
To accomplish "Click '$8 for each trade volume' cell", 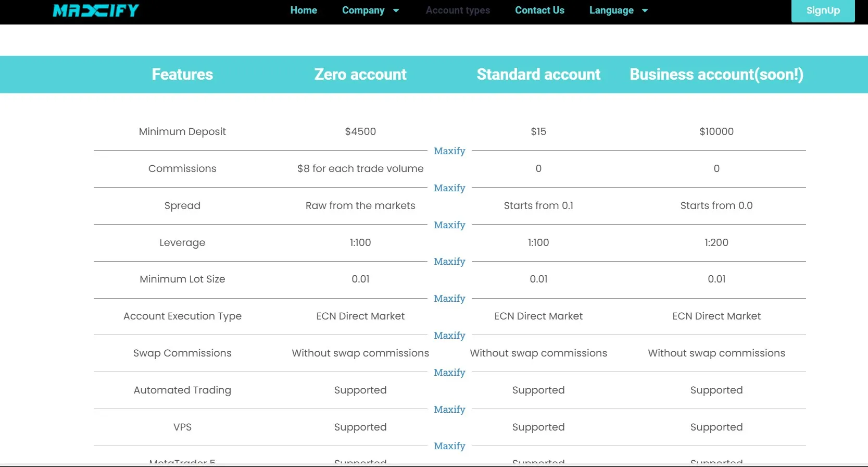I will [360, 168].
